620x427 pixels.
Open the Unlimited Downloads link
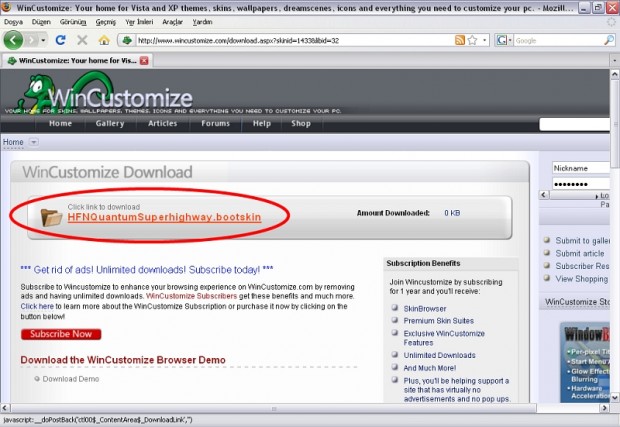point(439,355)
